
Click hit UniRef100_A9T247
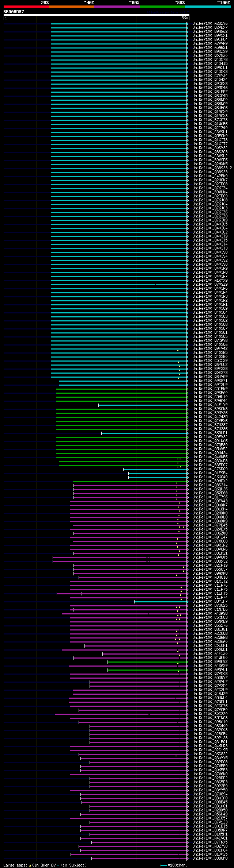210,537
